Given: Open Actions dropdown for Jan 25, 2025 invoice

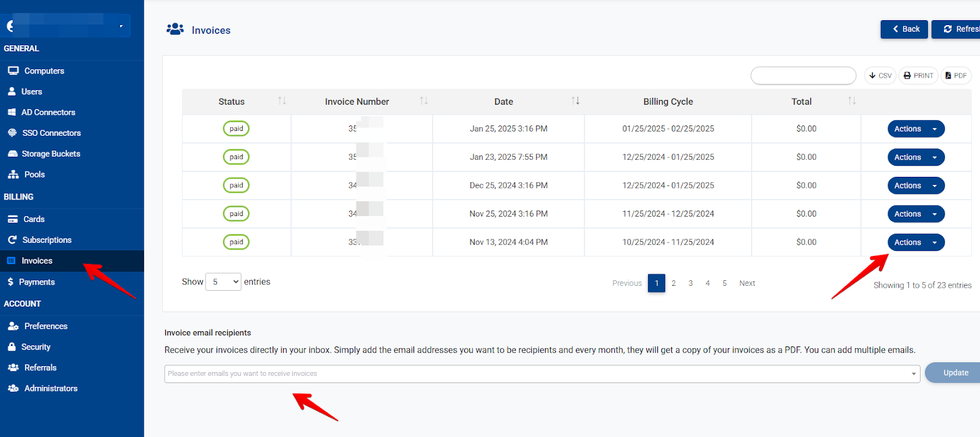Looking at the screenshot, I should pyautogui.click(x=916, y=129).
